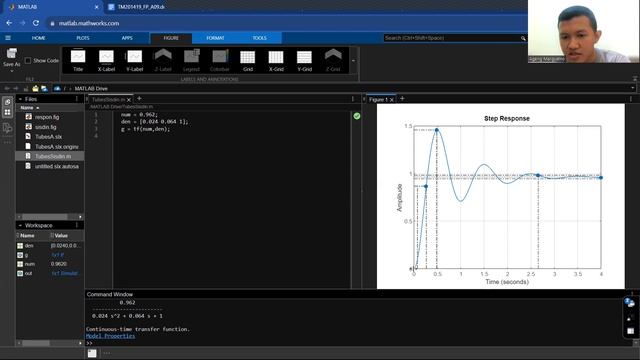Viewport: 640px width, 360px height.
Task: Close the Figure 1 tab
Action: pyautogui.click(x=392, y=100)
